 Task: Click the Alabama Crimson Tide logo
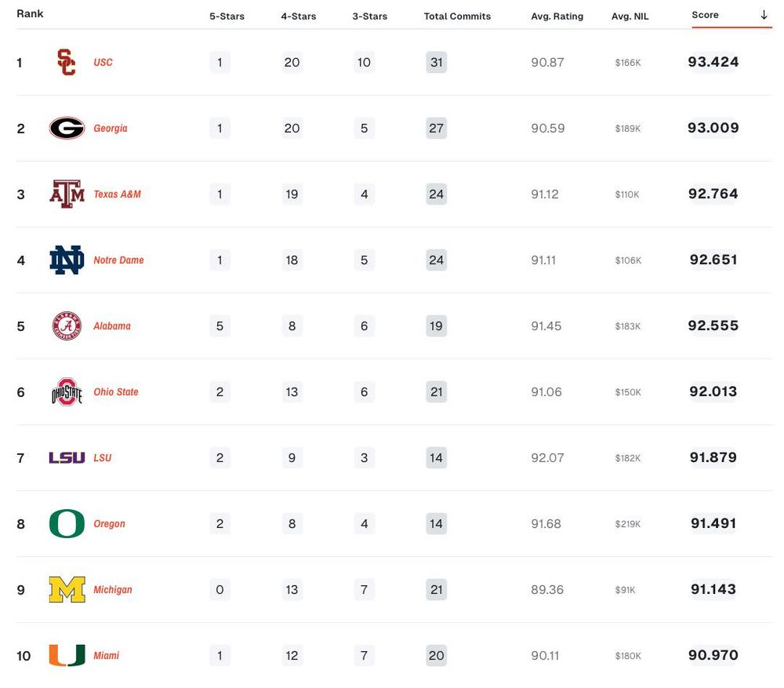tap(67, 326)
